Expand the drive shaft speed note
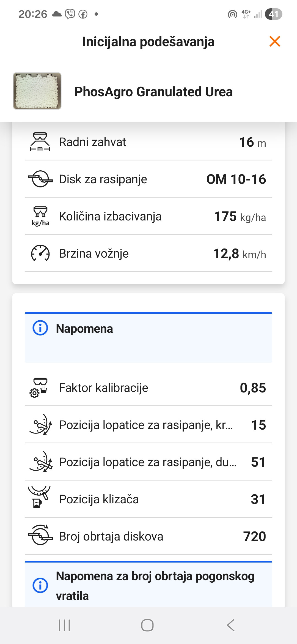This screenshot has height=644, width=297. 148,585
